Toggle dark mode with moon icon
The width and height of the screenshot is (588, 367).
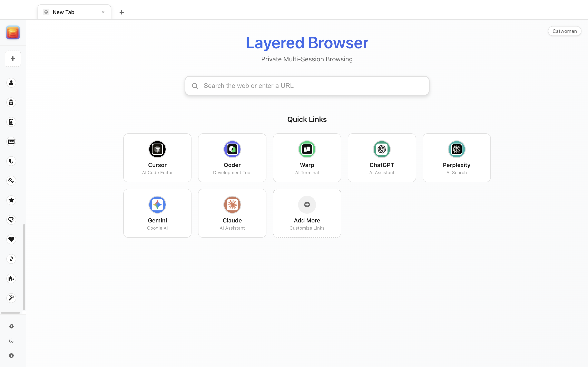pos(11,341)
